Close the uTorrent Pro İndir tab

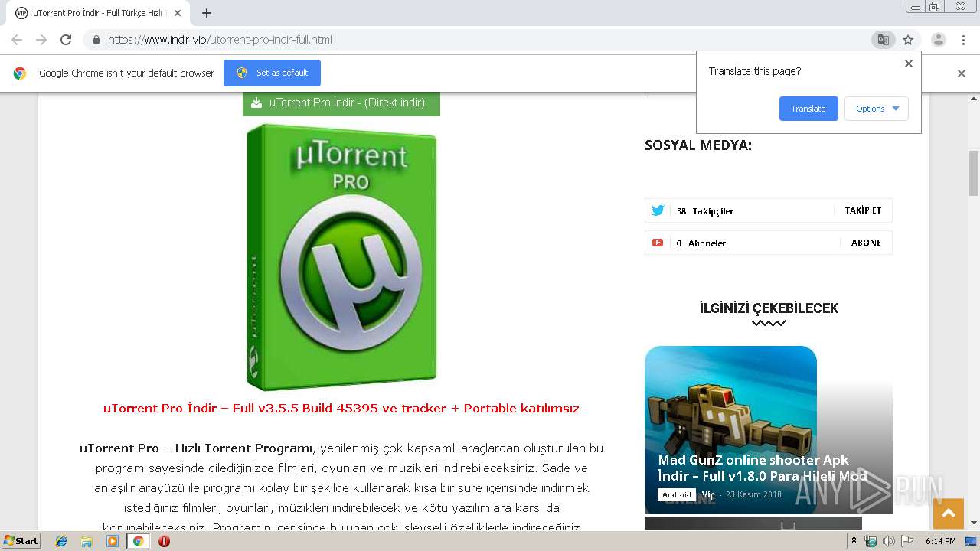pos(177,13)
